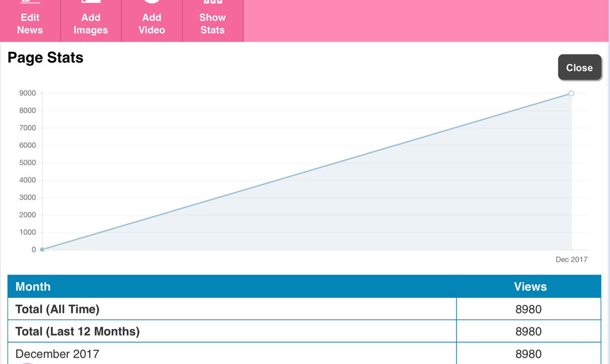Select the December 2017 row label
The width and height of the screenshot is (610, 364).
[57, 354]
